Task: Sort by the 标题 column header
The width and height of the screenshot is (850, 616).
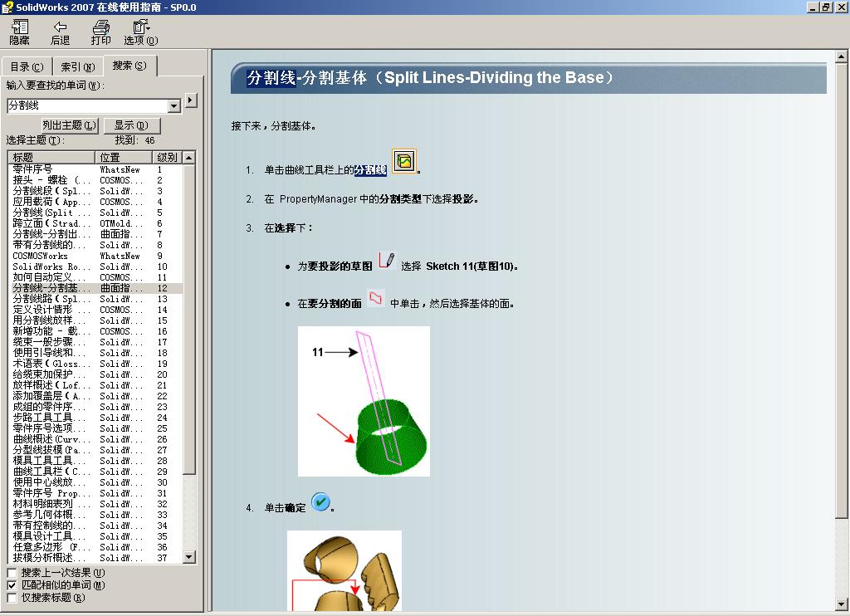Action: (x=51, y=157)
